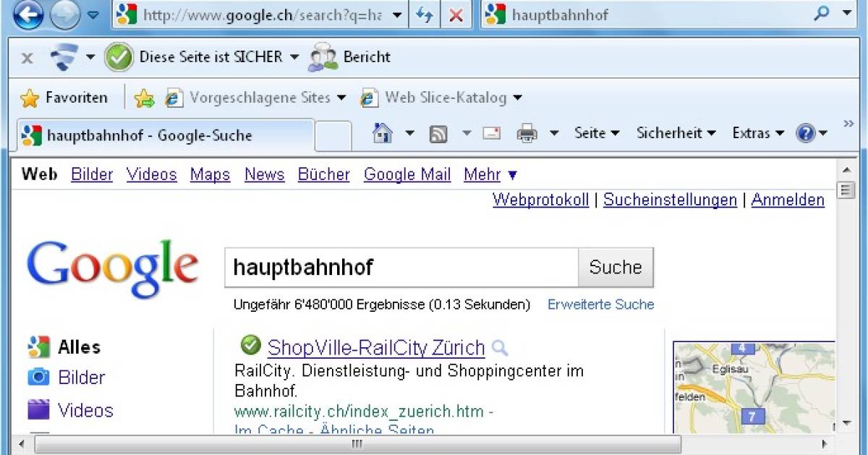Click the Suche button
The height and width of the screenshot is (455, 868).
click(x=615, y=267)
